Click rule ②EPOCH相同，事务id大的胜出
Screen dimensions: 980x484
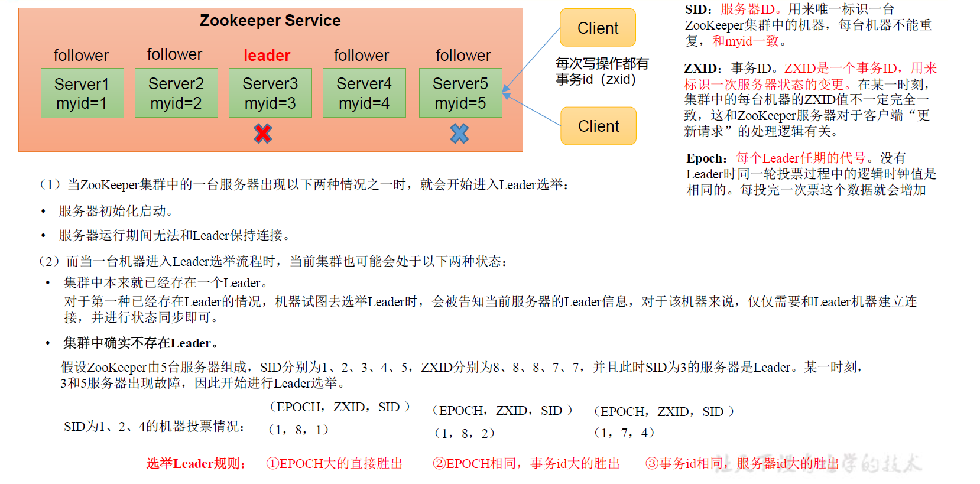point(526,464)
